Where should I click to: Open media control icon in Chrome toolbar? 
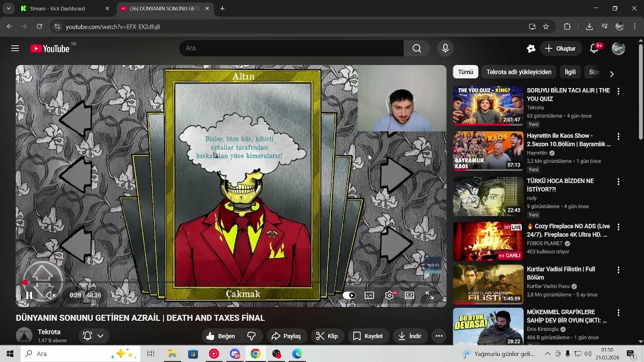(605, 27)
